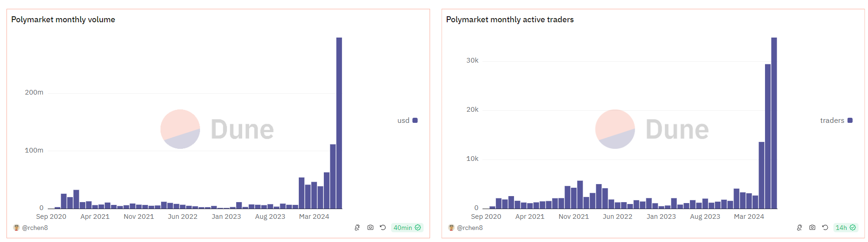Click 'Jun 2022' label on volume chart

(x=182, y=217)
